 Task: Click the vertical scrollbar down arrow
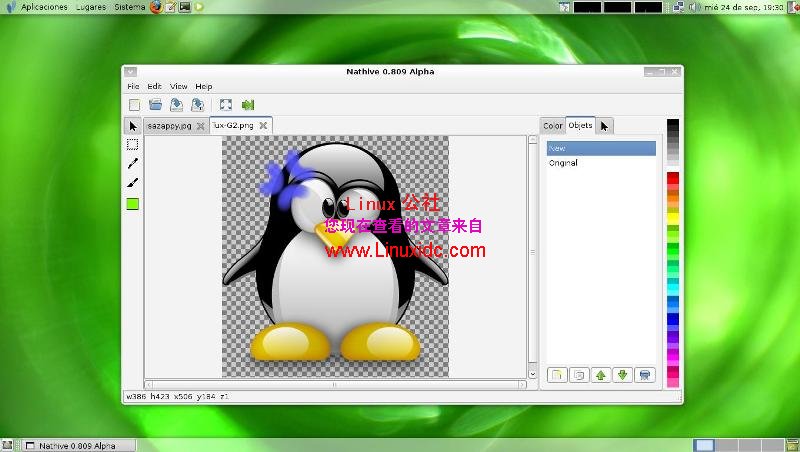pos(533,374)
